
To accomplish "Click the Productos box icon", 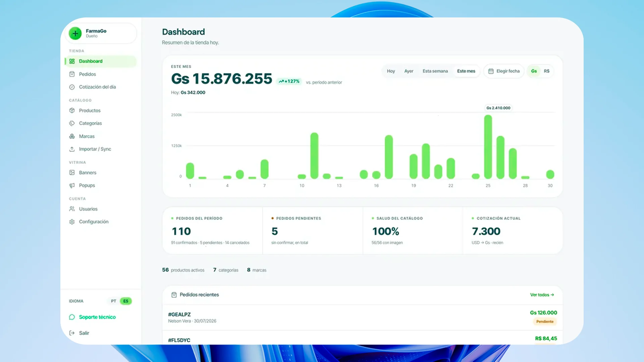I will pyautogui.click(x=72, y=110).
